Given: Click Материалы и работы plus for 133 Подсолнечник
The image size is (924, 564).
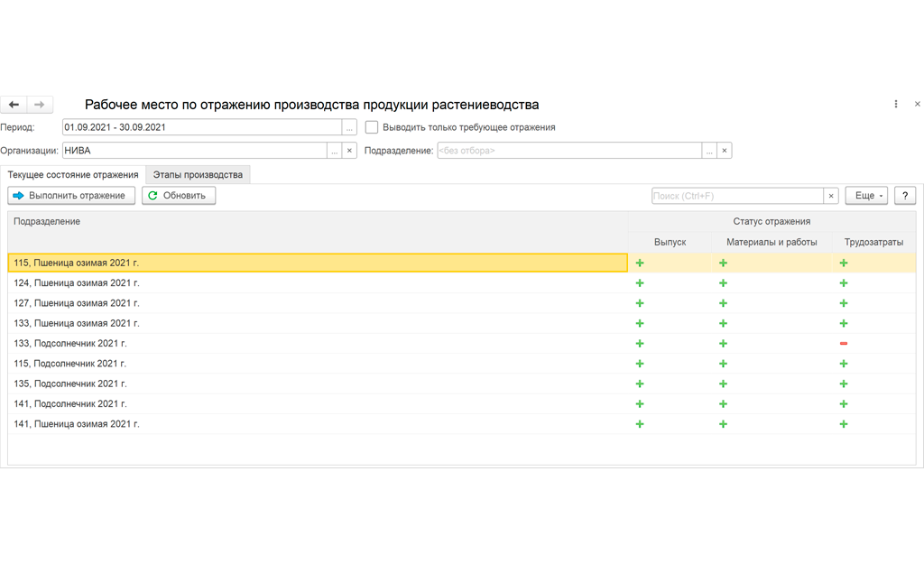Looking at the screenshot, I should coord(723,343).
